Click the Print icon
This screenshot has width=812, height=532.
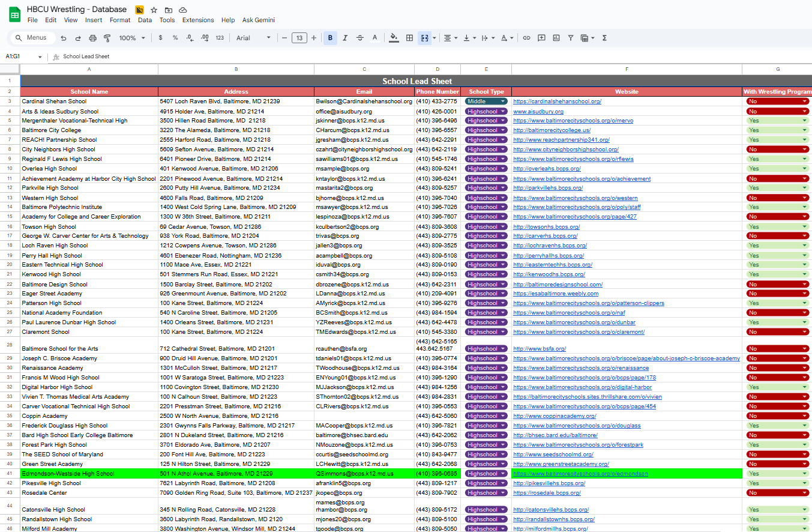pyautogui.click(x=92, y=38)
